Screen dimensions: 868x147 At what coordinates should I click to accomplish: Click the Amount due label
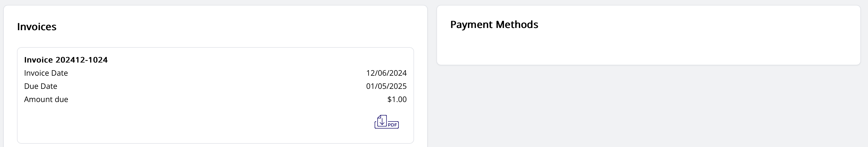pyautogui.click(x=46, y=99)
